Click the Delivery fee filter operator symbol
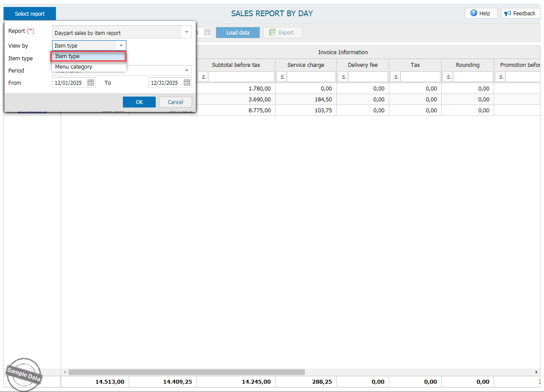The height and width of the screenshot is (392, 544). point(343,77)
